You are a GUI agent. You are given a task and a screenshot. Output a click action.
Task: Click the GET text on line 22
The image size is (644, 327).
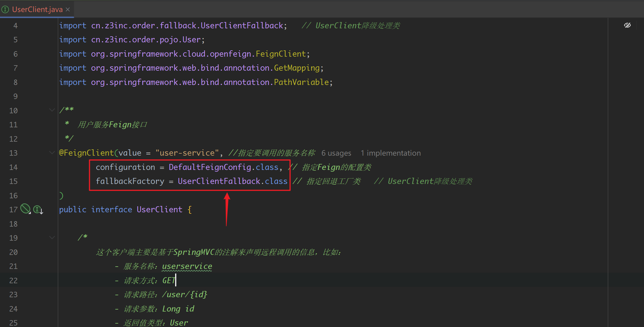pos(169,281)
